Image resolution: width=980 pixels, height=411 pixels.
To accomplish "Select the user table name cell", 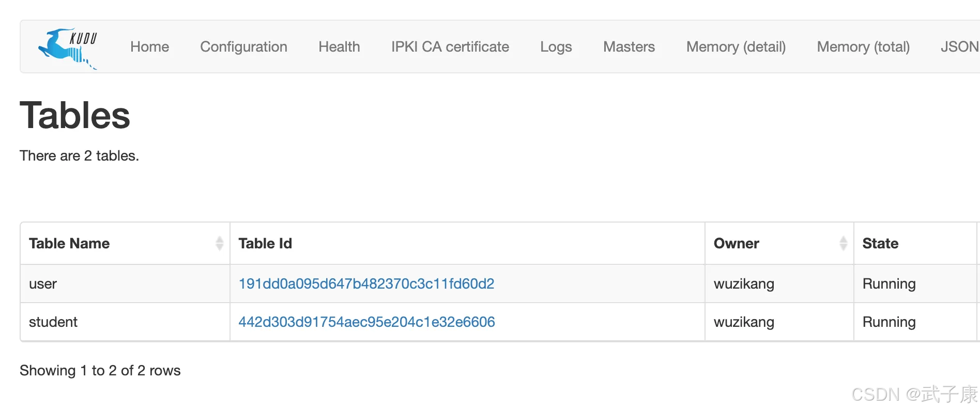I will pos(43,283).
